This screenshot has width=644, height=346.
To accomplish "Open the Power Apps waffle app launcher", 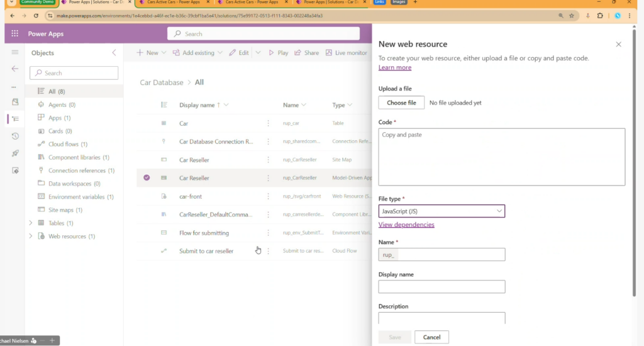I will (x=14, y=34).
